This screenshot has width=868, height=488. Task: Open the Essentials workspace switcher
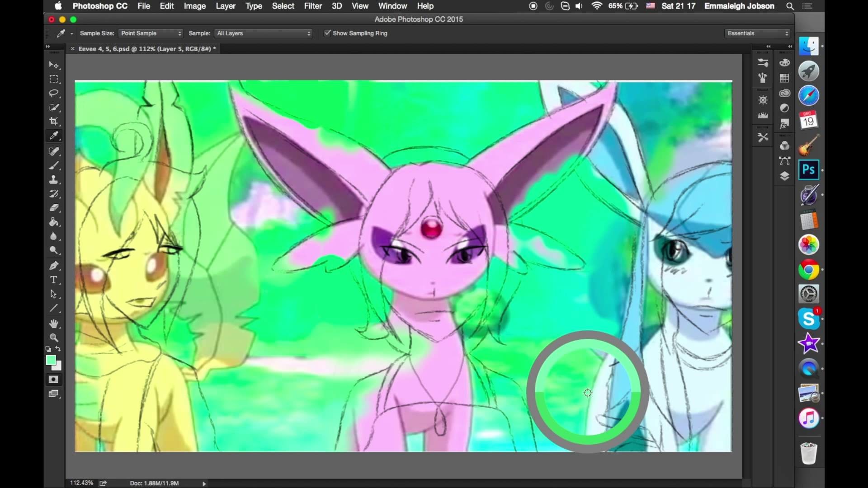757,33
